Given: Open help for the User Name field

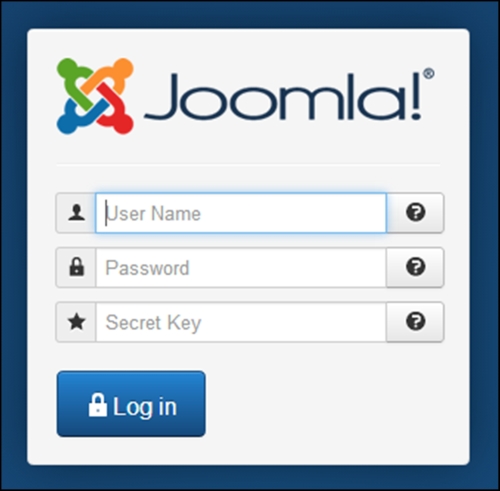Looking at the screenshot, I should 415,212.
